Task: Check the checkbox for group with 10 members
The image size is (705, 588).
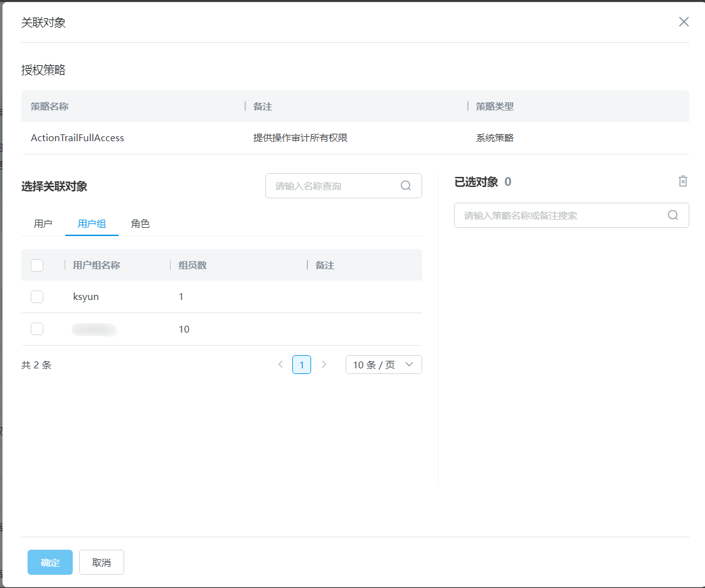Action: pos(37,329)
